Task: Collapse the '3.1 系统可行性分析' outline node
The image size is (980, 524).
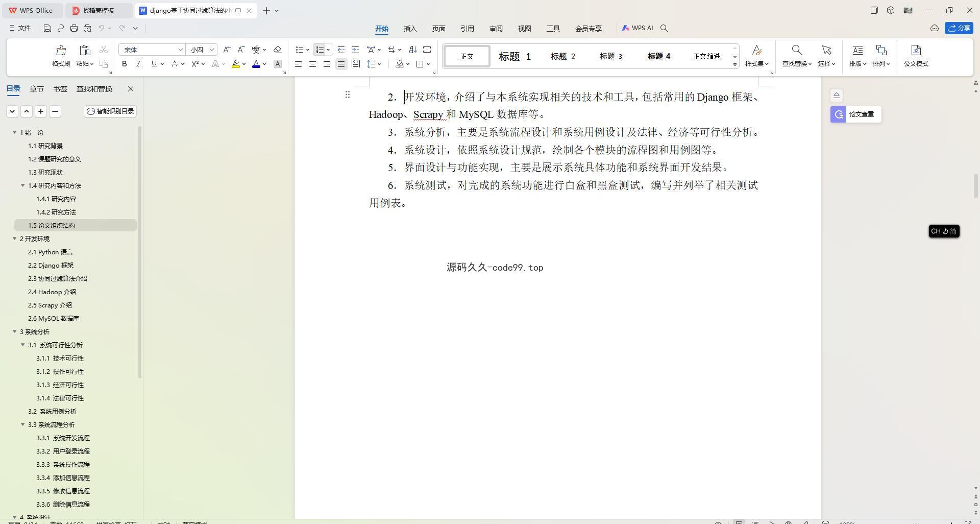Action: coord(22,345)
